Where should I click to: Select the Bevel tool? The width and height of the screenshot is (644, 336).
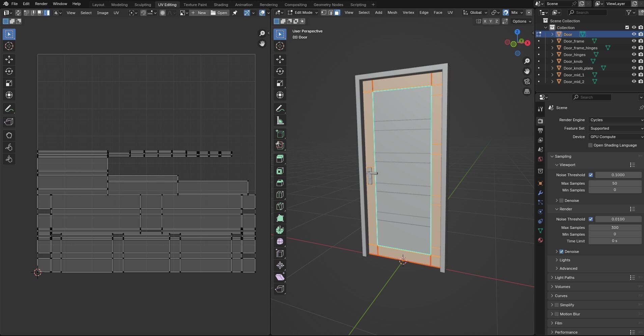pyautogui.click(x=280, y=183)
